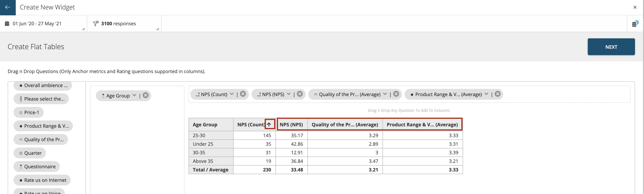Select the Price-1 question chip

(29, 113)
